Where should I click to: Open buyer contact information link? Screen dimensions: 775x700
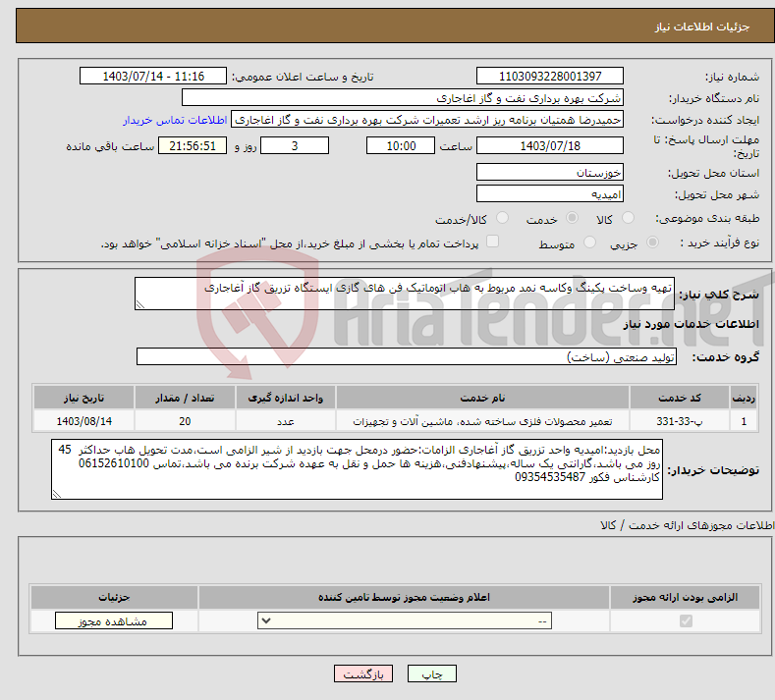(x=175, y=120)
